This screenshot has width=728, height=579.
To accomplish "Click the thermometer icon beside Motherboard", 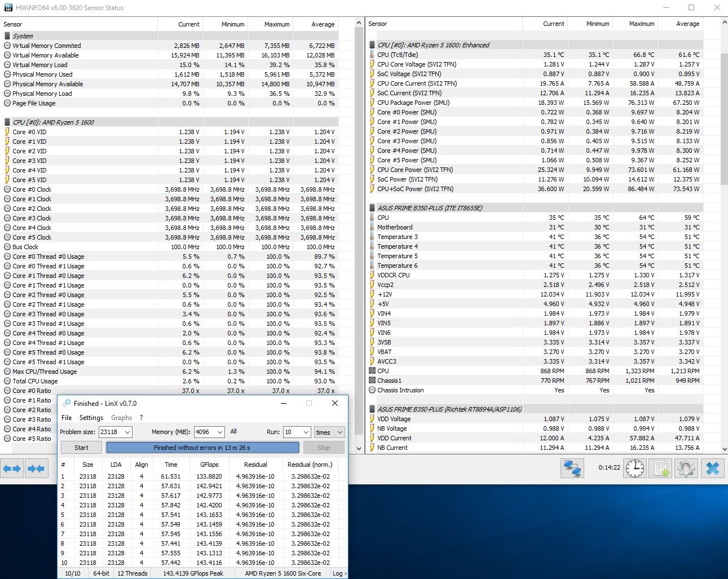I will [372, 227].
